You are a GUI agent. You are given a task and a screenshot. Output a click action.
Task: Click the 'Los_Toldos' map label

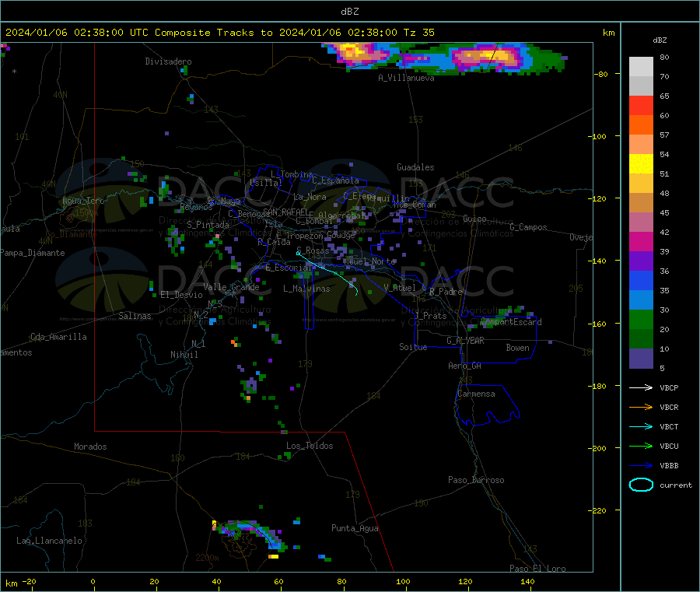[x=310, y=446]
